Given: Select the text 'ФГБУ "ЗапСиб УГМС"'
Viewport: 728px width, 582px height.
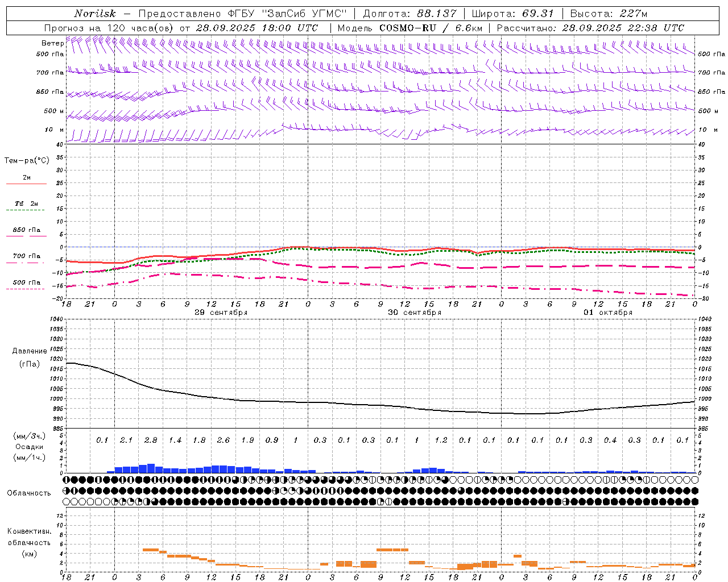Looking at the screenshot, I should pyautogui.click(x=286, y=14).
